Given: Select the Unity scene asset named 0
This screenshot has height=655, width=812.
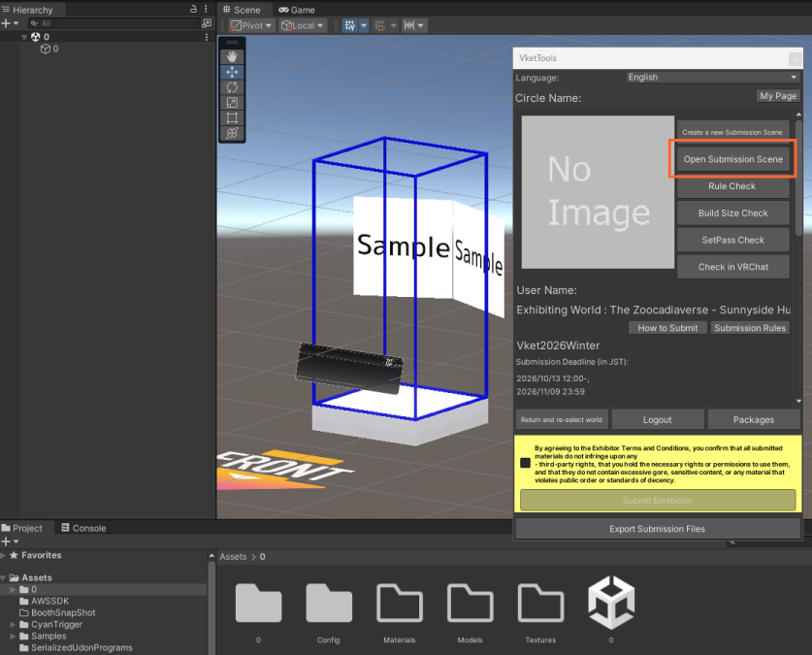Looking at the screenshot, I should coord(611,610).
